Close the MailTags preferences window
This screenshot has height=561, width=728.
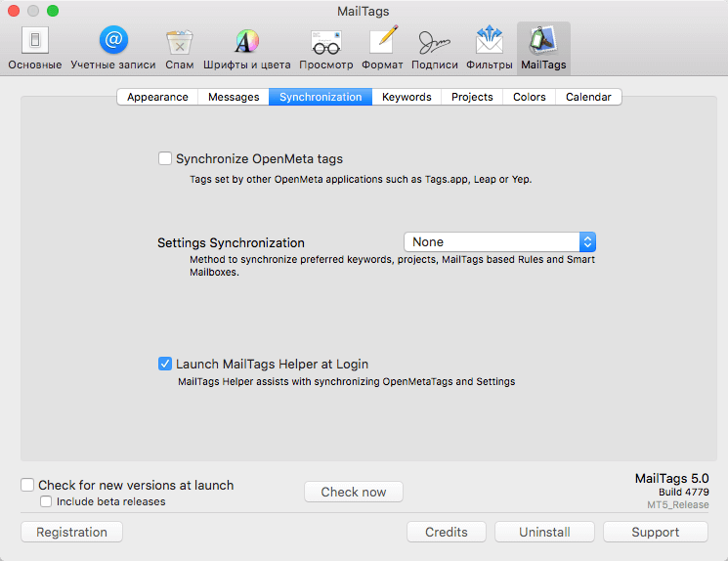[x=14, y=11]
